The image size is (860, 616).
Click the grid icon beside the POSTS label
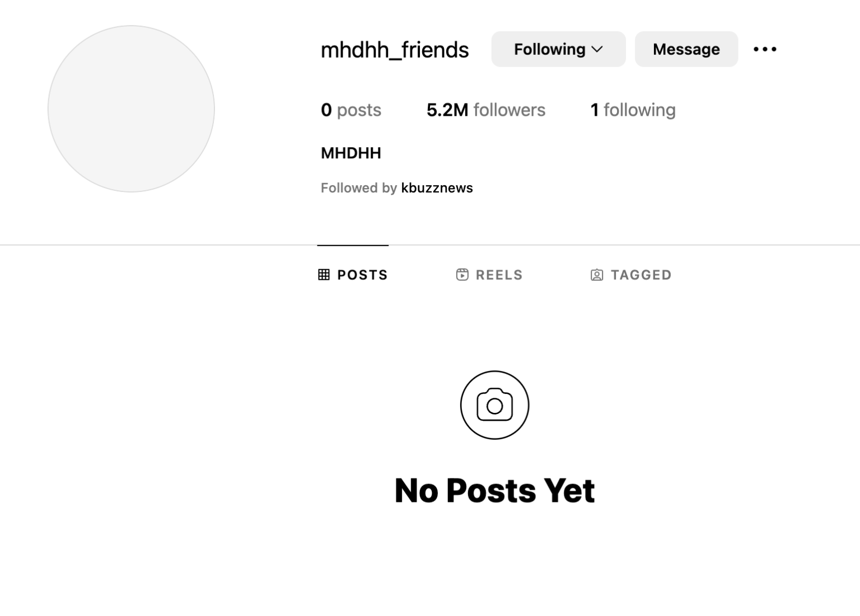[324, 275]
